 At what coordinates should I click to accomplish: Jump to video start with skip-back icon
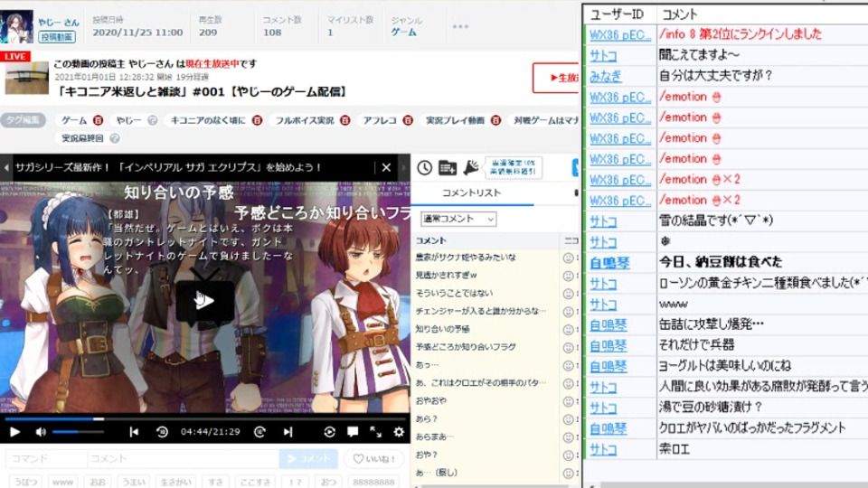(134, 432)
